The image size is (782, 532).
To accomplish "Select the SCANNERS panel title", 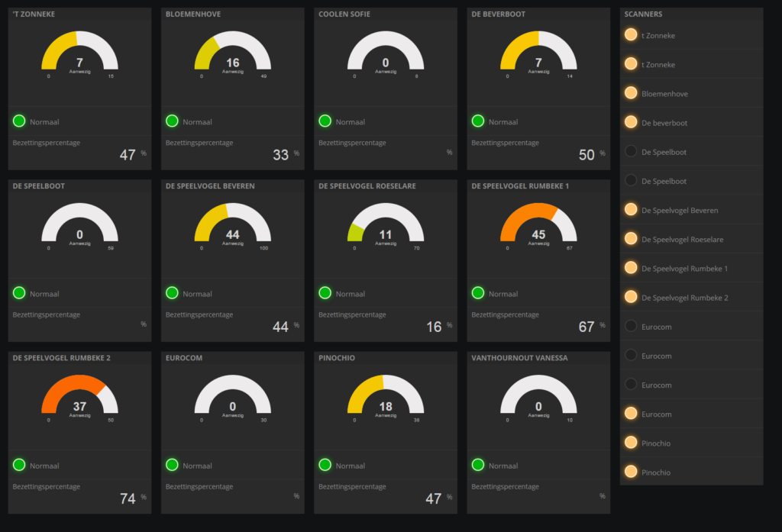I will [645, 14].
